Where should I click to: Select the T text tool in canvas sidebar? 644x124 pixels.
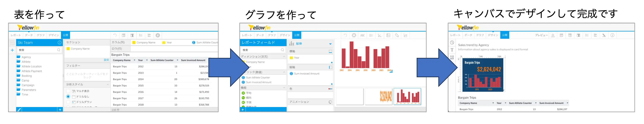(x=452, y=50)
